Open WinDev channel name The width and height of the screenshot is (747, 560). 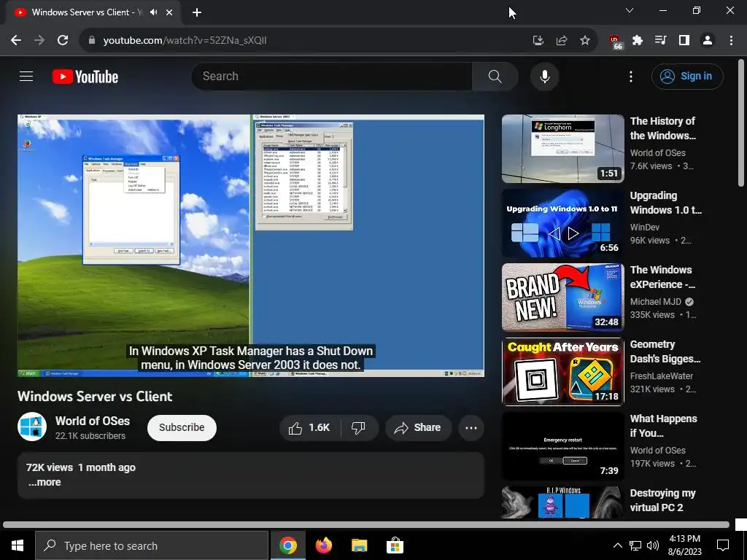tap(645, 227)
